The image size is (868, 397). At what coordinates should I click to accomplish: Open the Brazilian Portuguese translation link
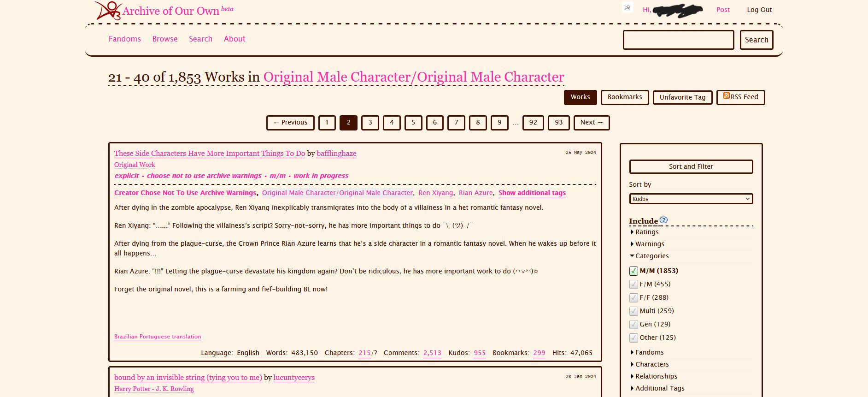pyautogui.click(x=158, y=337)
